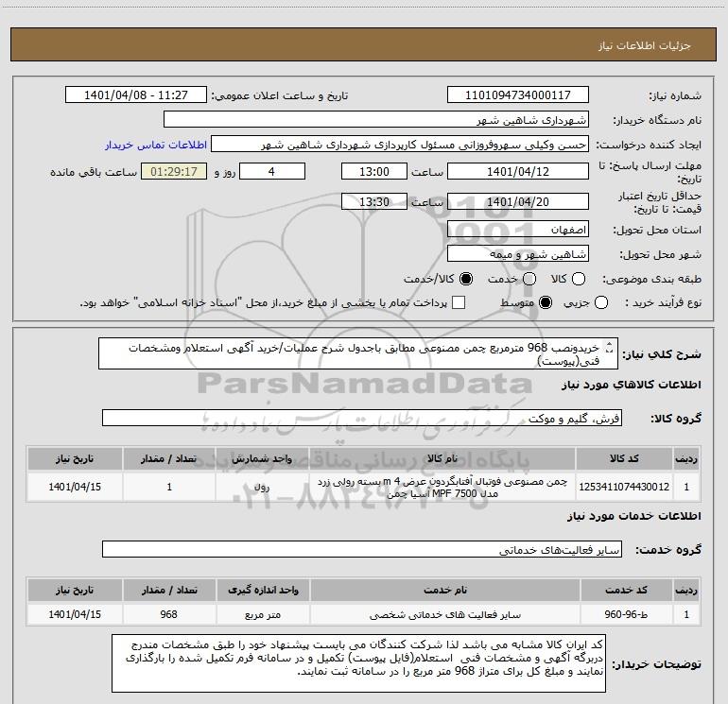This screenshot has height=704, width=728.
Task: Click the quantity 968 in services table
Action: (169, 614)
